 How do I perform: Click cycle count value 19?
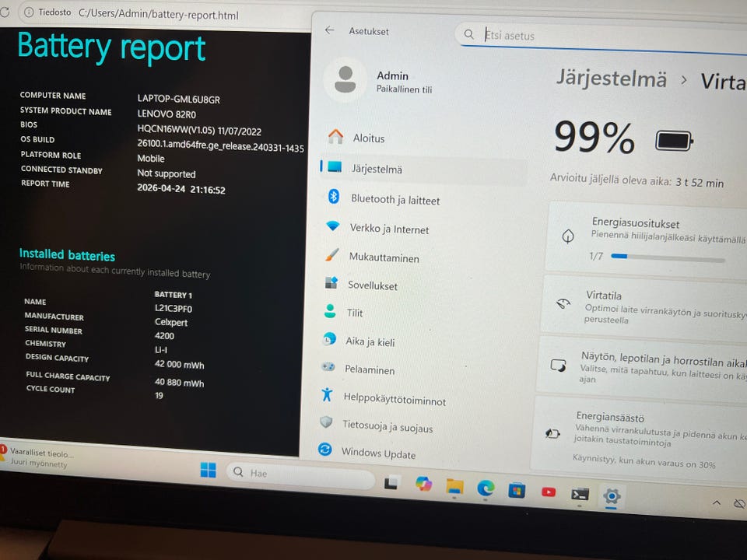(159, 395)
